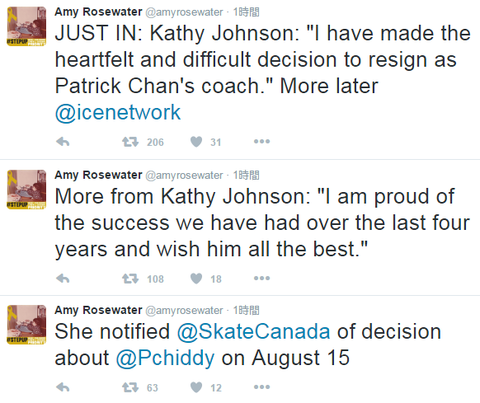Click Amy Rosewater's avatar on second tweet
Image resolution: width=480 pixels, height=403 pixels.
(27, 189)
